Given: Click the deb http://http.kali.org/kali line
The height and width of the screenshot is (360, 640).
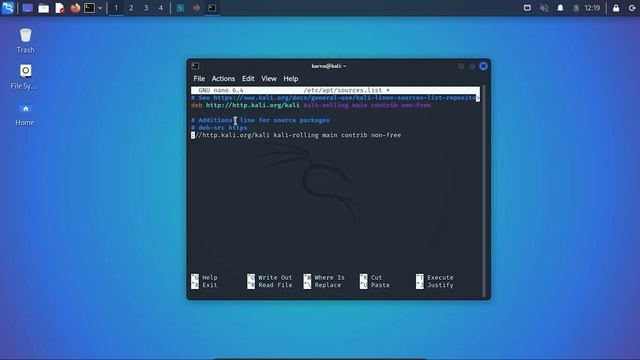Looking at the screenshot, I should [311, 105].
